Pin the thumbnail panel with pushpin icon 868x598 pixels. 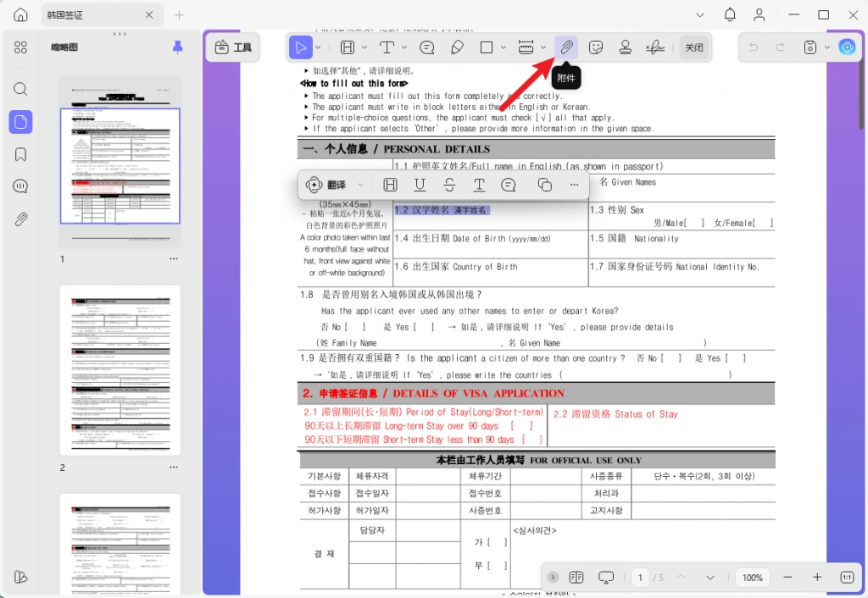click(178, 47)
